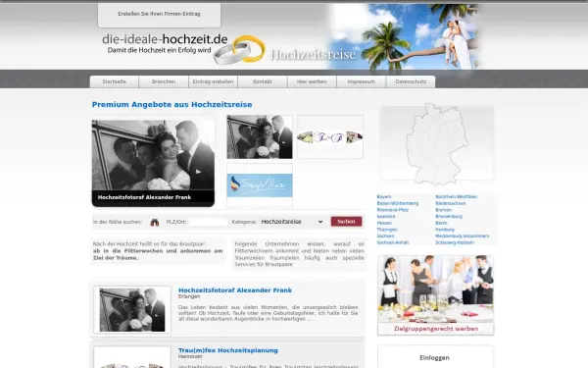Click the Zielgruppengerecht werben banner caption
The image size is (588, 368).
pyautogui.click(x=436, y=329)
